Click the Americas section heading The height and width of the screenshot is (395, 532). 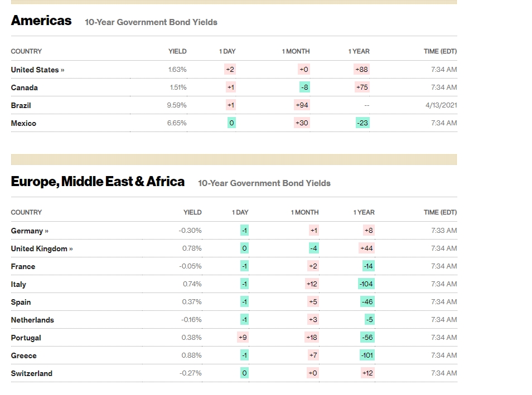click(41, 21)
